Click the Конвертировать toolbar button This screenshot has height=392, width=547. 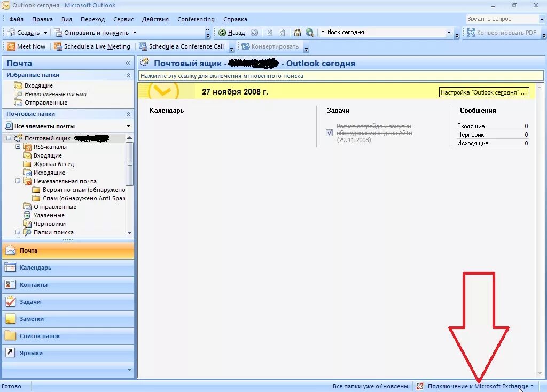coord(270,46)
